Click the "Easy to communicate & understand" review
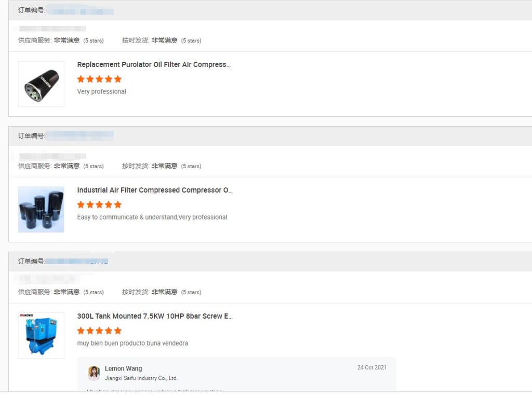Viewport: 532px width, 398px height. click(x=152, y=217)
